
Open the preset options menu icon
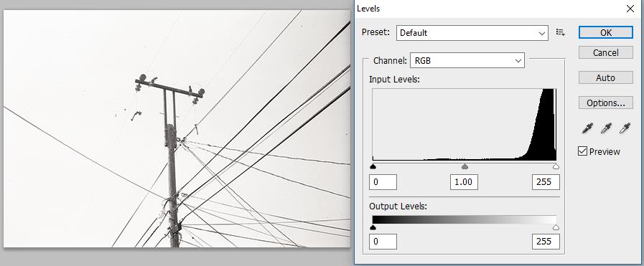(560, 32)
